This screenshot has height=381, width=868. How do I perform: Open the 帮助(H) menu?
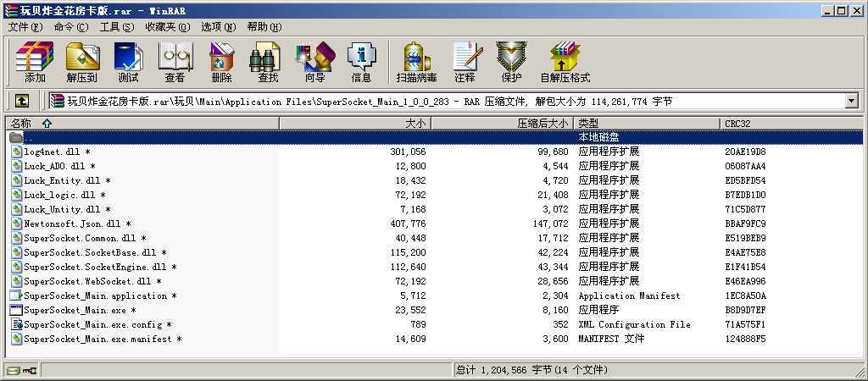[x=264, y=26]
